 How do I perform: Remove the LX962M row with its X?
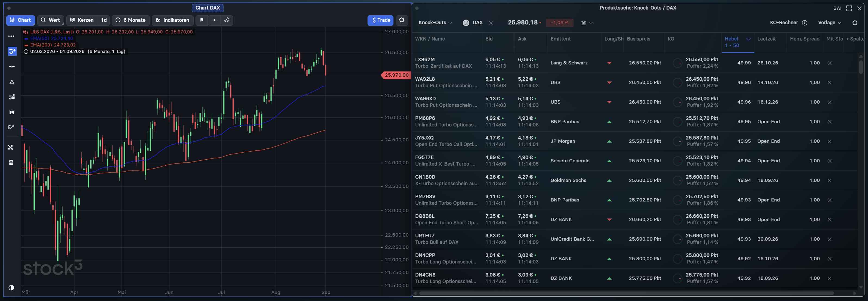pyautogui.click(x=830, y=63)
